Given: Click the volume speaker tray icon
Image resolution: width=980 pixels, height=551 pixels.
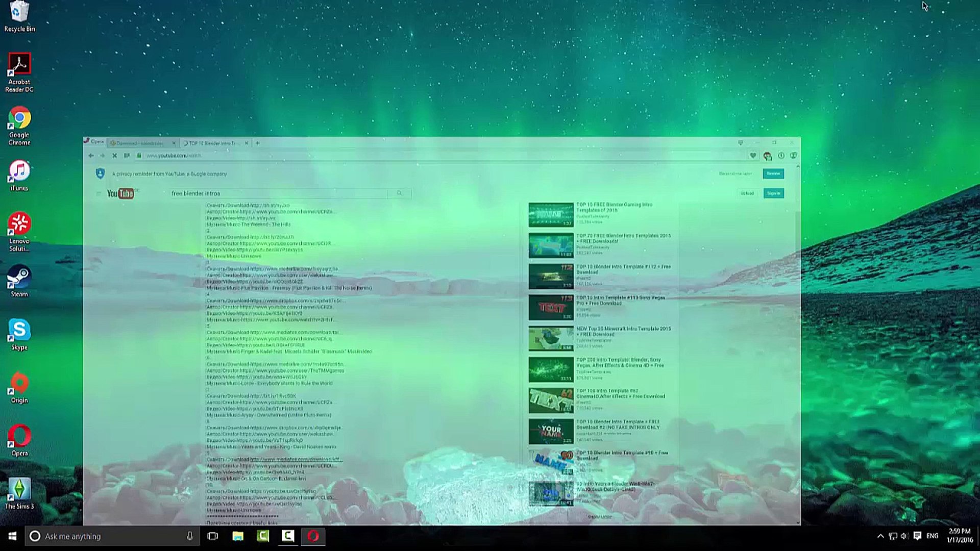Looking at the screenshot, I should (x=904, y=536).
